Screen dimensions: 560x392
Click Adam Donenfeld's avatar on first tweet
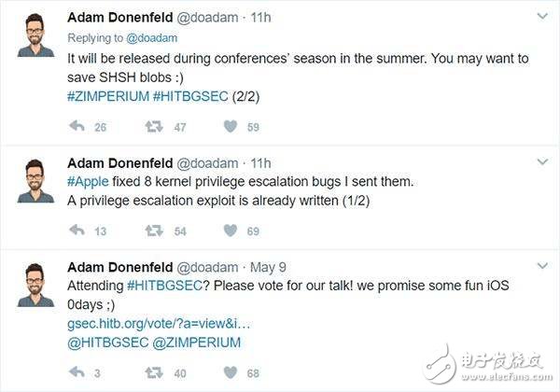(35, 35)
